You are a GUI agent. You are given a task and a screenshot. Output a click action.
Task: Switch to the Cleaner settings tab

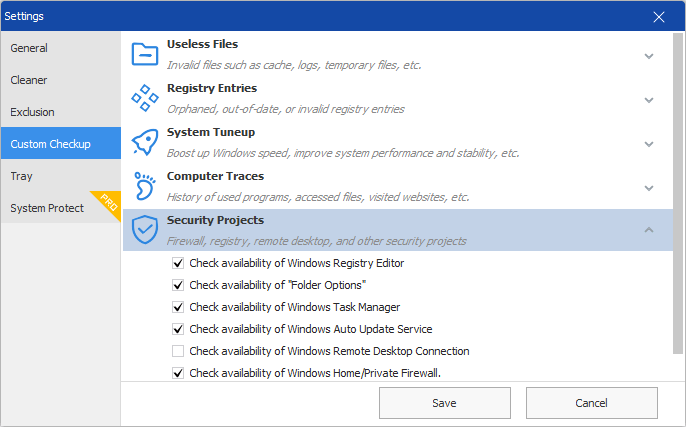[61, 80]
